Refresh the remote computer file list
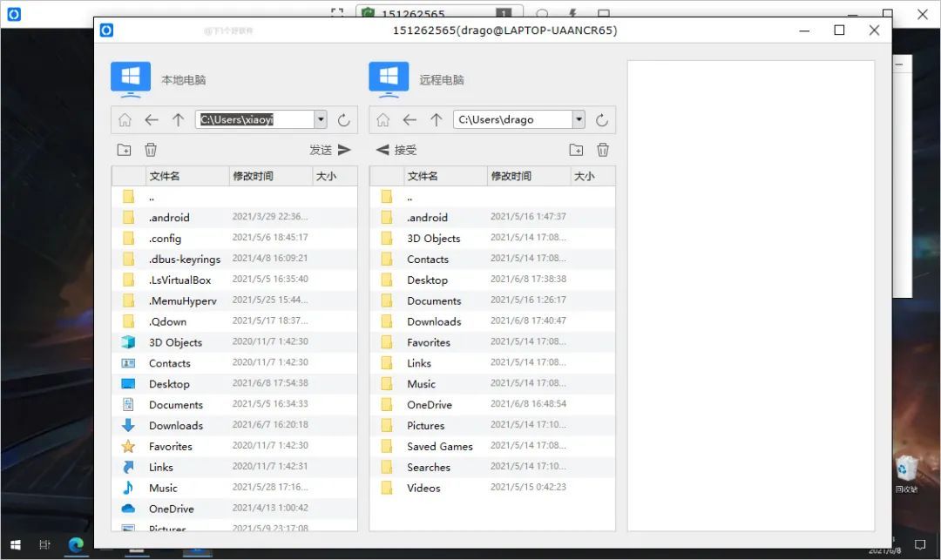The width and height of the screenshot is (941, 560). click(602, 120)
